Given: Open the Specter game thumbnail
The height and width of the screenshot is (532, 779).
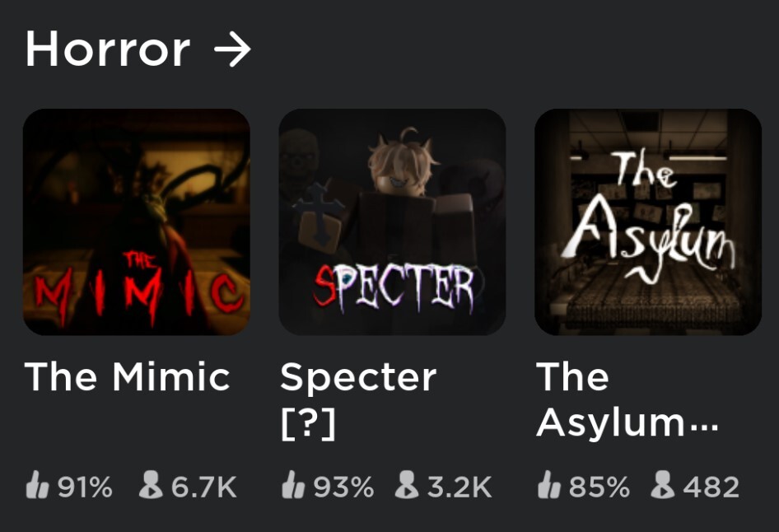Looking at the screenshot, I should coord(393,222).
